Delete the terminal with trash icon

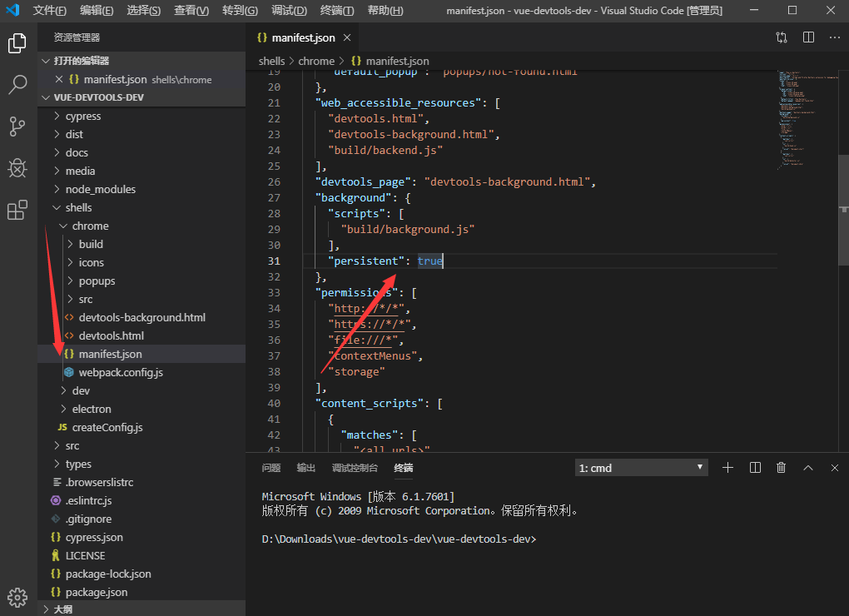781,468
